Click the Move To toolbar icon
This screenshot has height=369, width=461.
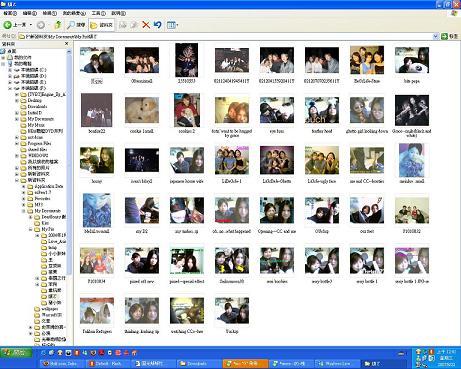click(x=123, y=25)
